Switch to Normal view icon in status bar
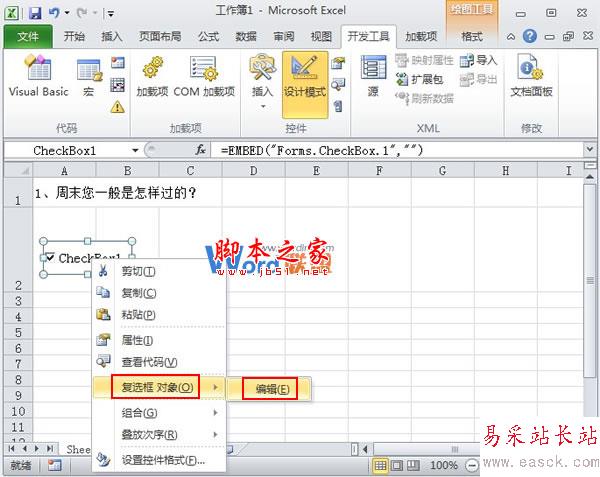This screenshot has height=477, width=600. [380, 466]
